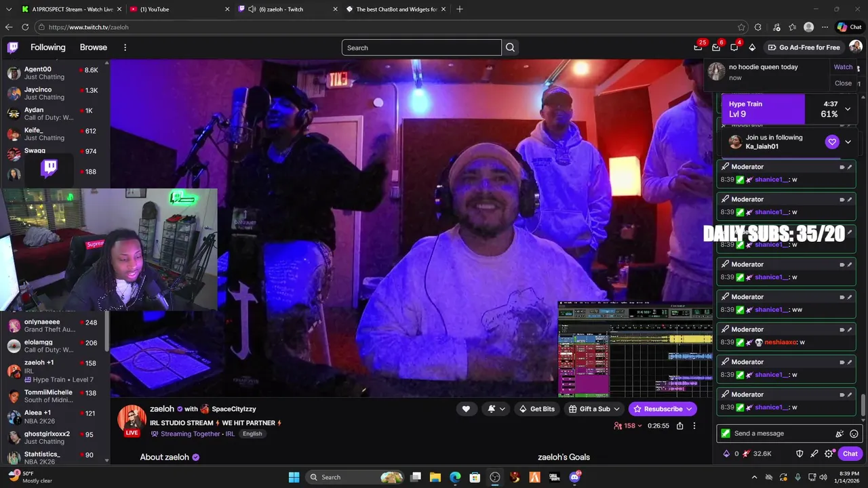Click the English language tag

252,434
